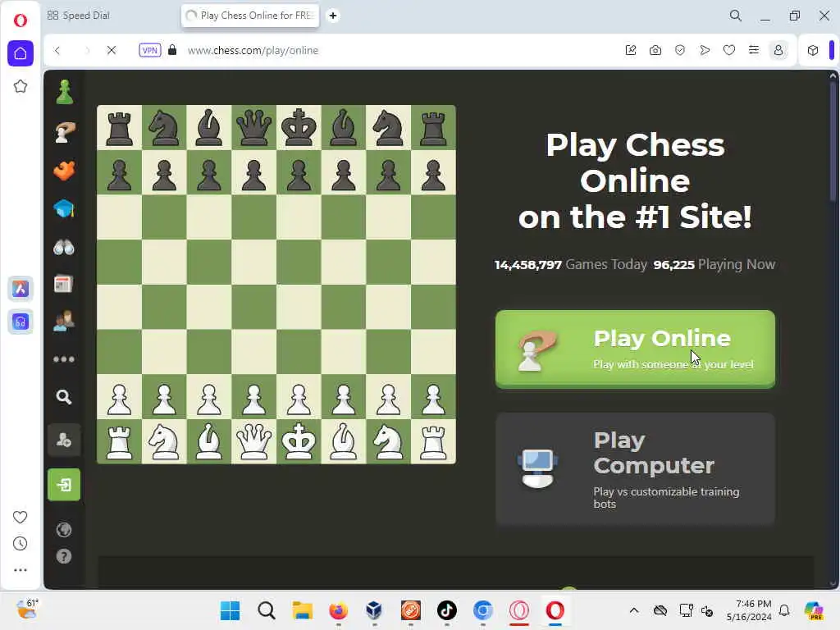Launch Firefox from the taskbar
Viewport: 840px width, 630px height.
click(338, 610)
